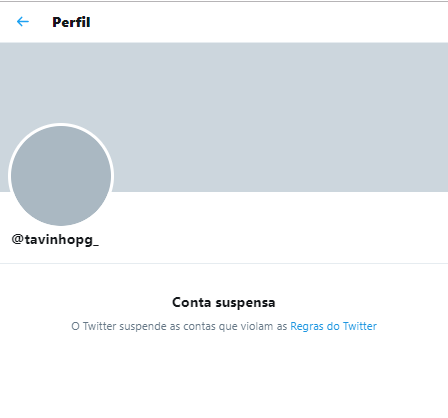This screenshot has width=448, height=418.
Task: Click the Perfil header title
Action: 71,22
